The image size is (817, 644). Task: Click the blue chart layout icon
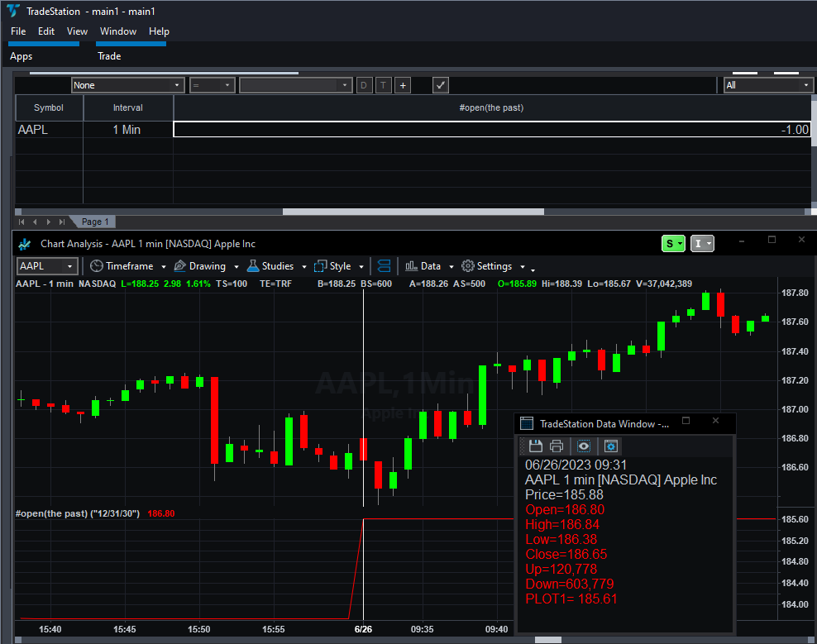click(384, 266)
